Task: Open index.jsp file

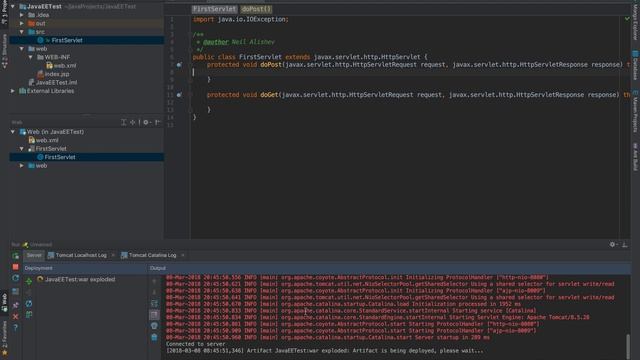Action: pyautogui.click(x=53, y=74)
